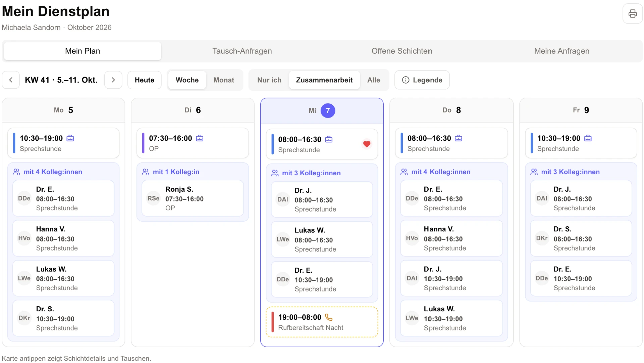Viewport: 644px width, 363px height.
Task: Click the red heart on Wednesday's shift
Action: click(367, 144)
